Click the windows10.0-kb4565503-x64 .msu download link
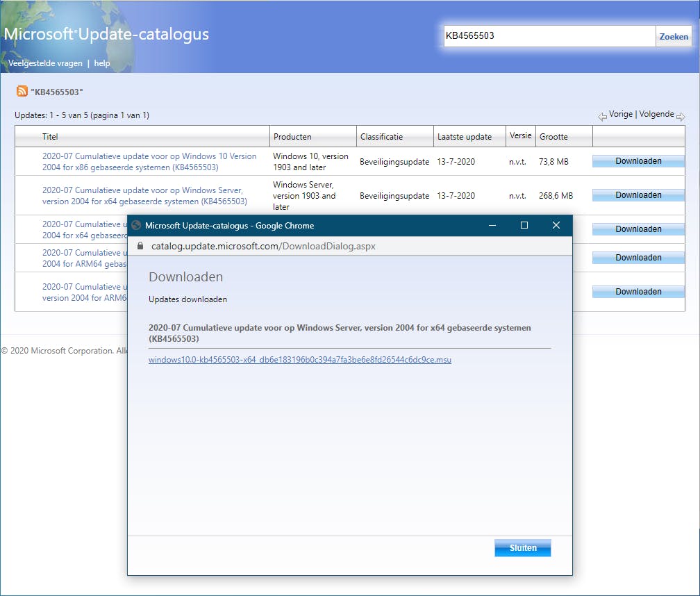700x596 pixels. coord(299,359)
